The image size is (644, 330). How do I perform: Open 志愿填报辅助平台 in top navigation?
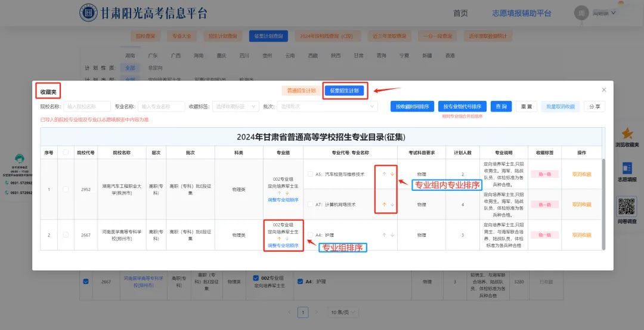click(522, 13)
